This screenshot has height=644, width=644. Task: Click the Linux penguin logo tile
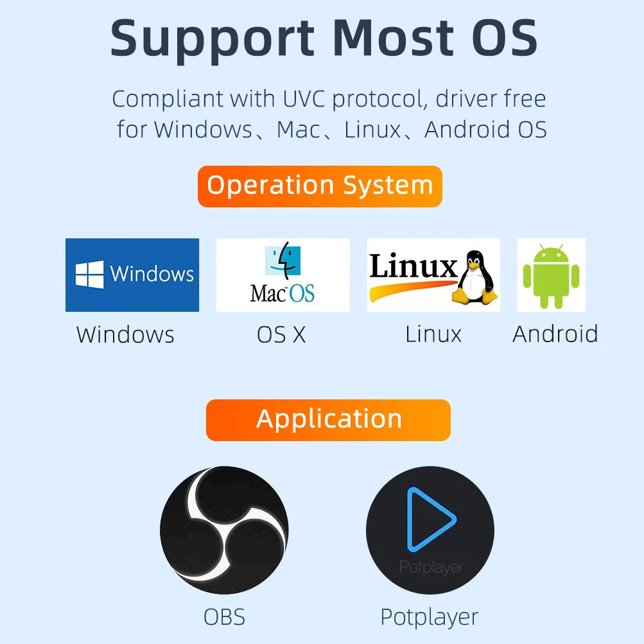(x=433, y=275)
